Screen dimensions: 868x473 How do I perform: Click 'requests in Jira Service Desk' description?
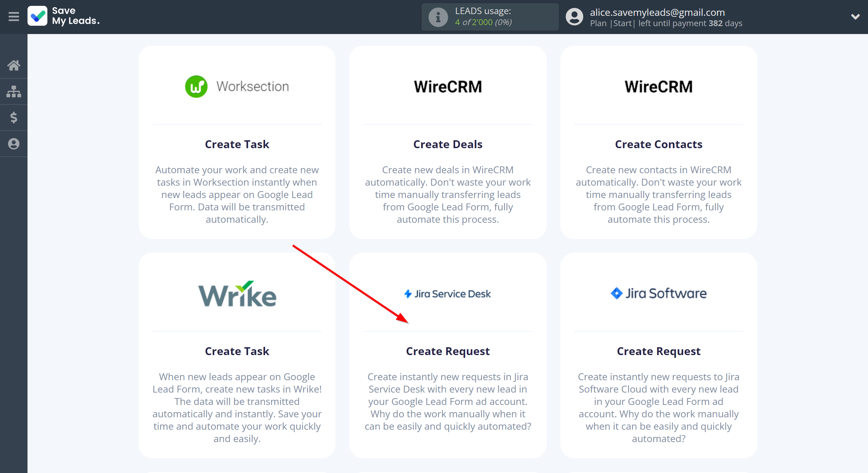pos(448,401)
